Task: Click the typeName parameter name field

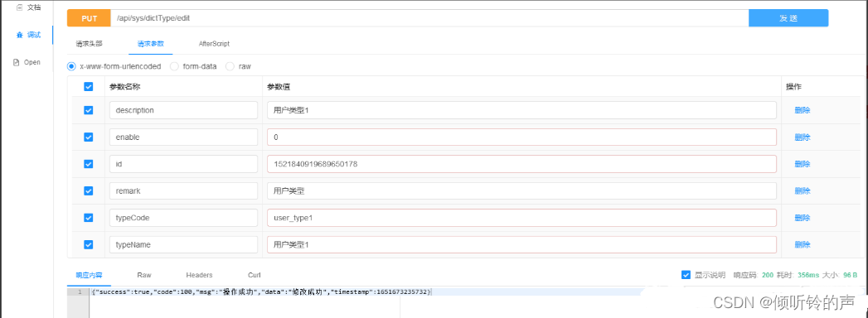Action: tap(183, 244)
